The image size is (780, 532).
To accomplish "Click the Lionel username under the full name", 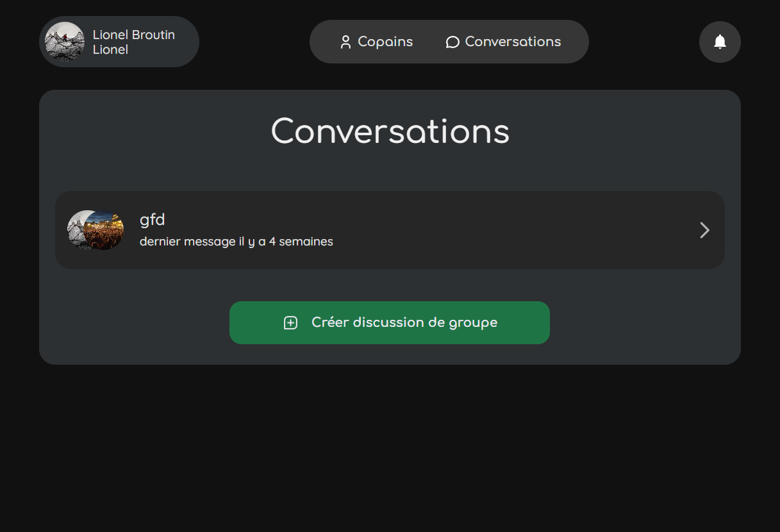I will [110, 50].
